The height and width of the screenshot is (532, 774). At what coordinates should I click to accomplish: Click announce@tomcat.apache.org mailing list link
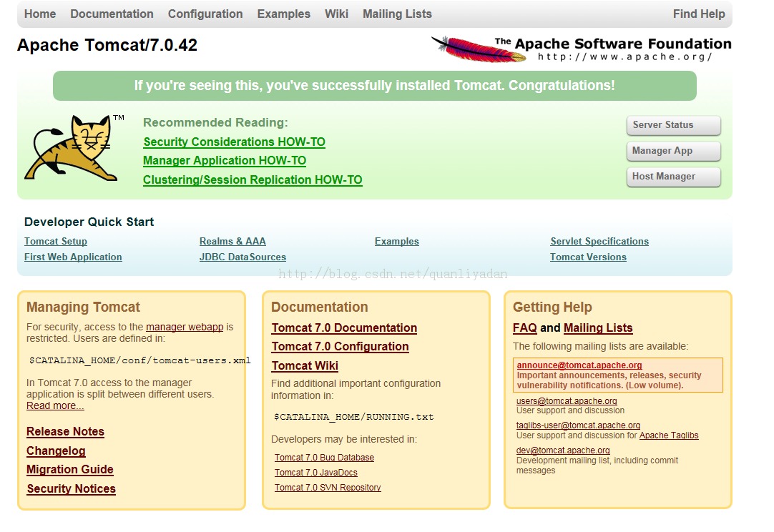[579, 365]
